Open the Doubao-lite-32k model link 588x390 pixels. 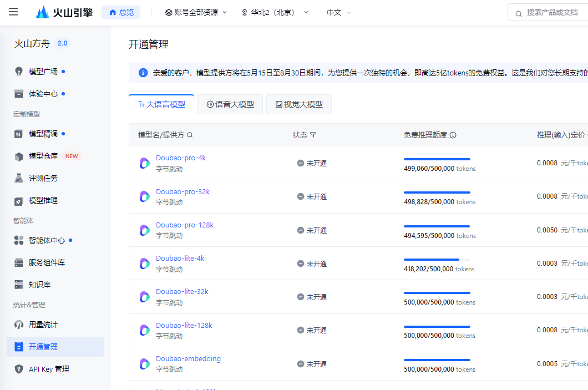pos(182,292)
